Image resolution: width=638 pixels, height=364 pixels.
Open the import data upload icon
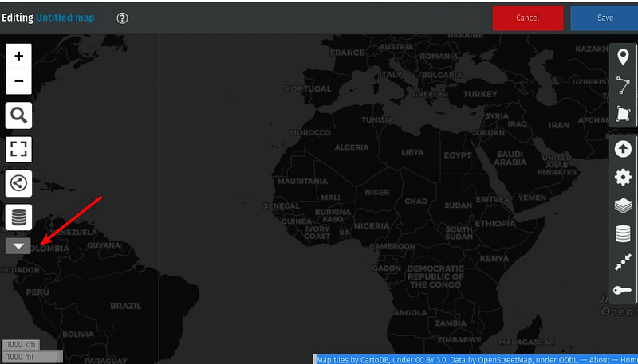(623, 149)
